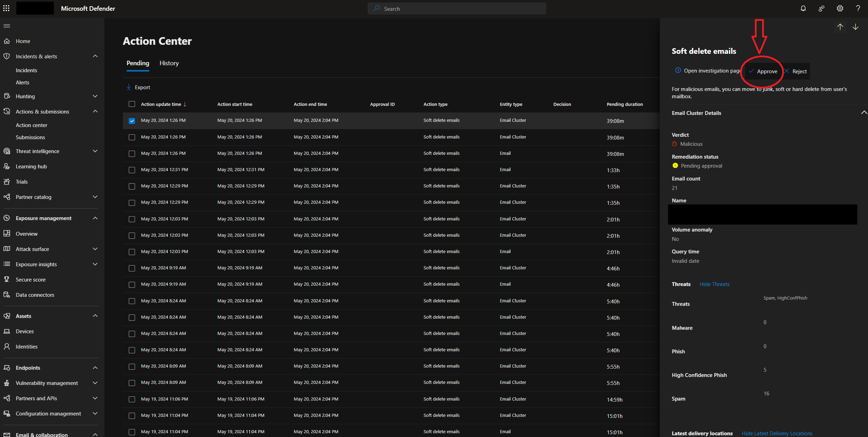Collapse the navigation with the hamburger icon

6,25
